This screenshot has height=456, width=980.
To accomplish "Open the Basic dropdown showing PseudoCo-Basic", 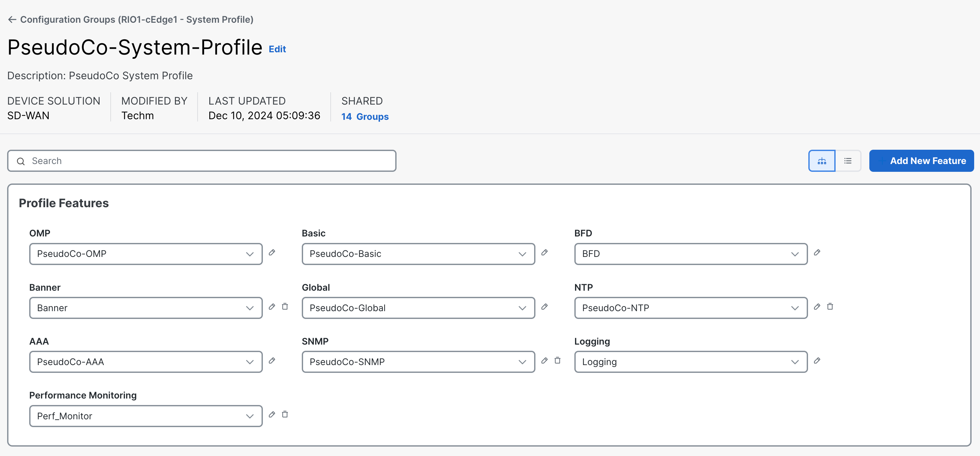I will pos(418,254).
